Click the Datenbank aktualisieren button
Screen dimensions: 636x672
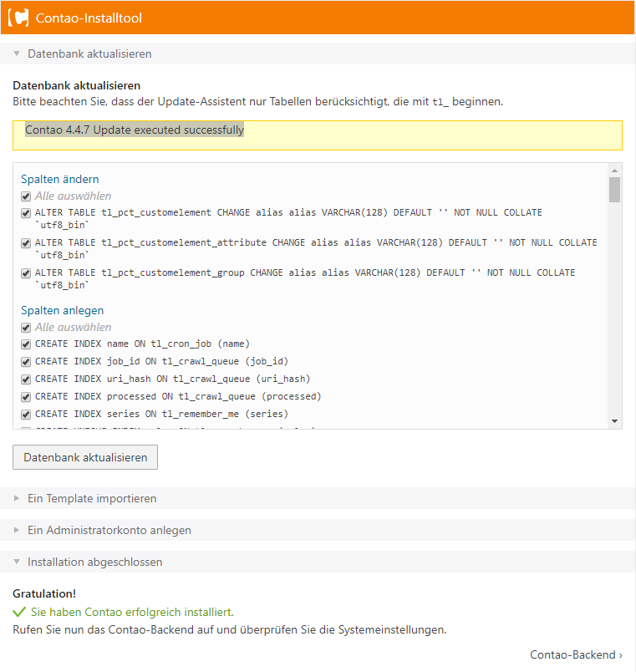coord(85,457)
